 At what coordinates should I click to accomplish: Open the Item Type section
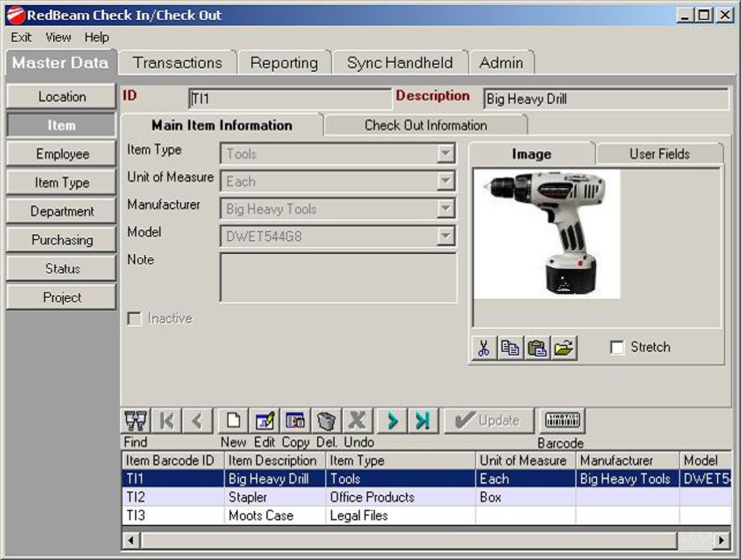click(x=61, y=182)
